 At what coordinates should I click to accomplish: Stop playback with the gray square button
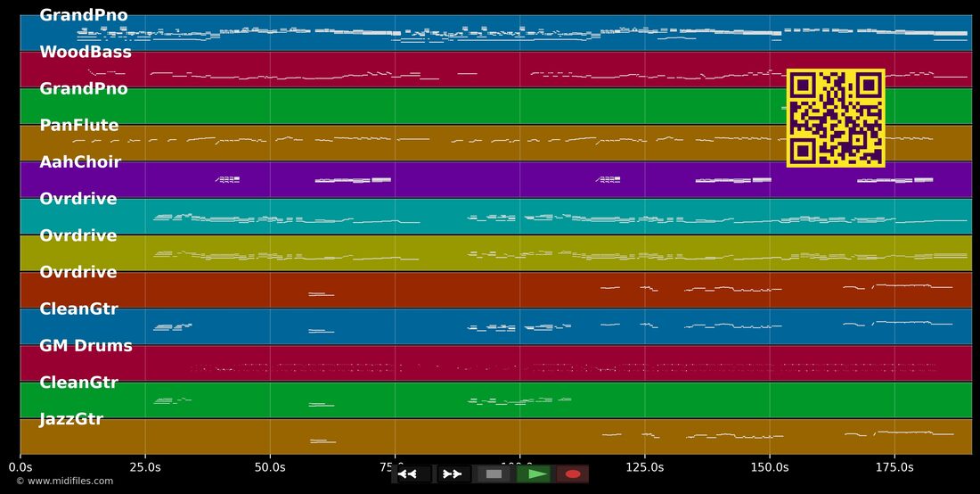(494, 474)
